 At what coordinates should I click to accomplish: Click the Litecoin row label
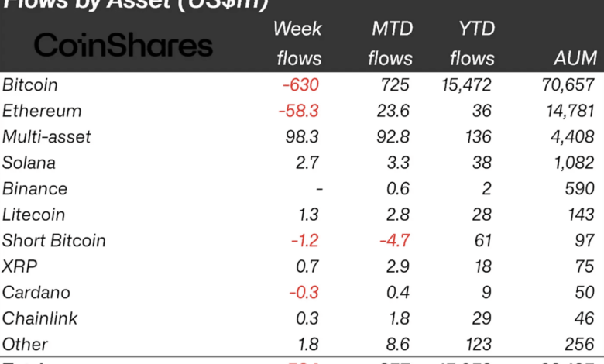pyautogui.click(x=33, y=215)
